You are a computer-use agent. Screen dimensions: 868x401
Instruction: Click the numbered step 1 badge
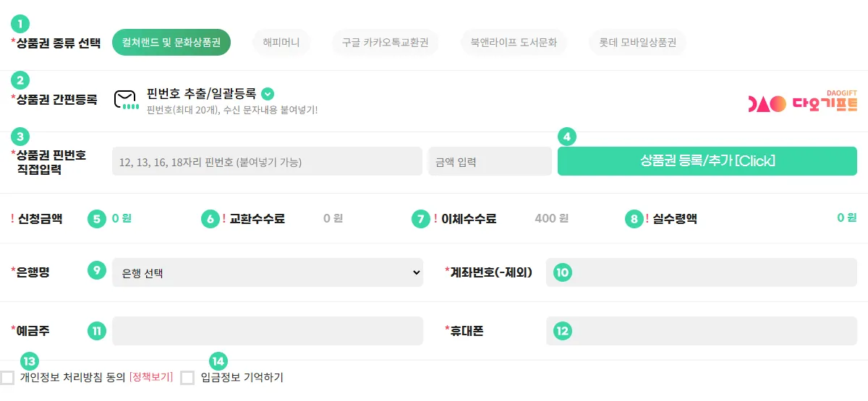[21, 24]
